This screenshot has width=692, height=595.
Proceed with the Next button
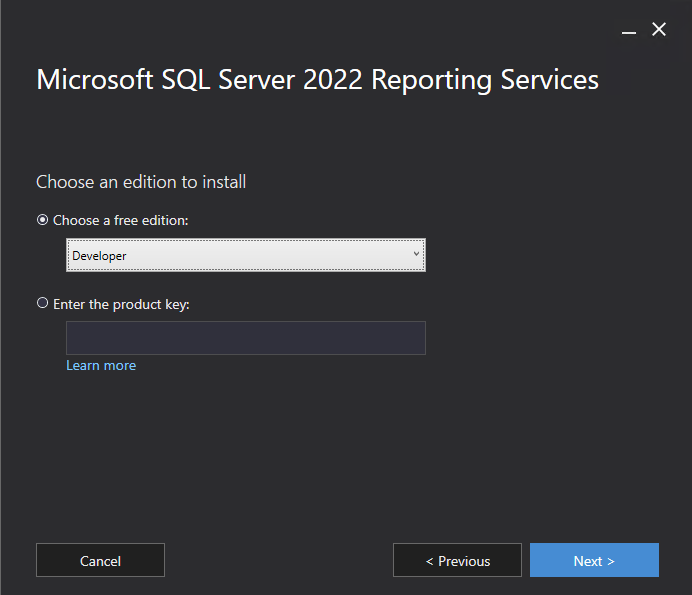[x=594, y=560]
